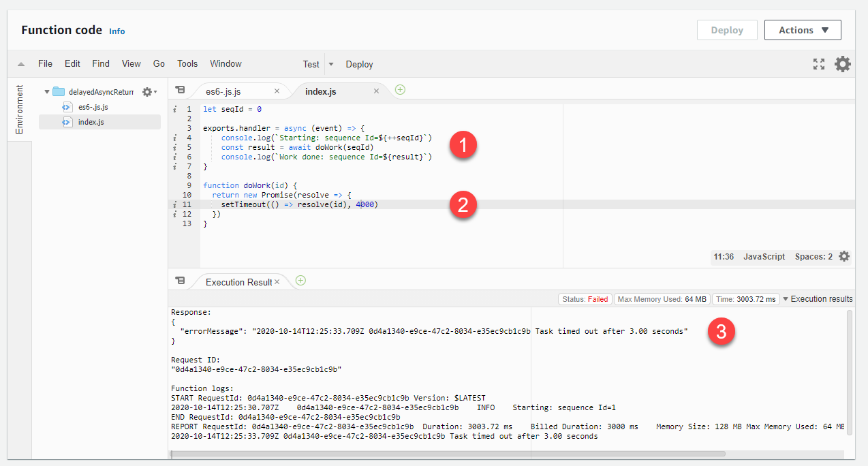The height and width of the screenshot is (466, 868).
Task: Open the tab list icon in the editor pane
Action: tap(180, 89)
